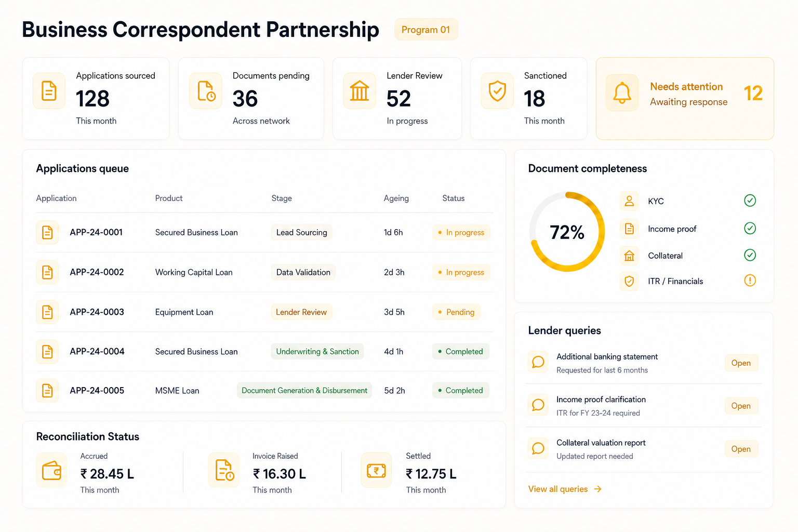Select the shield check icon on Sanctioned card
Image resolution: width=798 pixels, height=532 pixels.
tap(497, 91)
